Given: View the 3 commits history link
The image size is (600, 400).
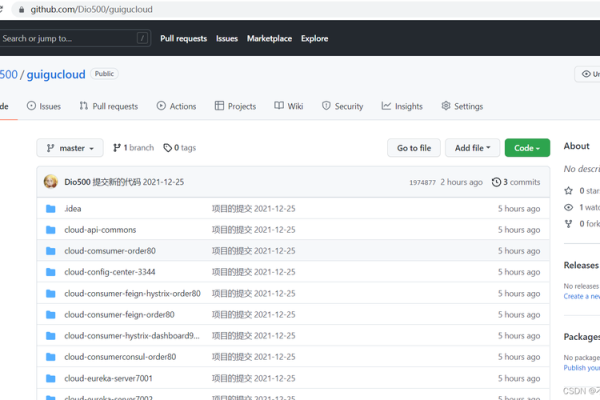Looking at the screenshot, I should [x=516, y=182].
